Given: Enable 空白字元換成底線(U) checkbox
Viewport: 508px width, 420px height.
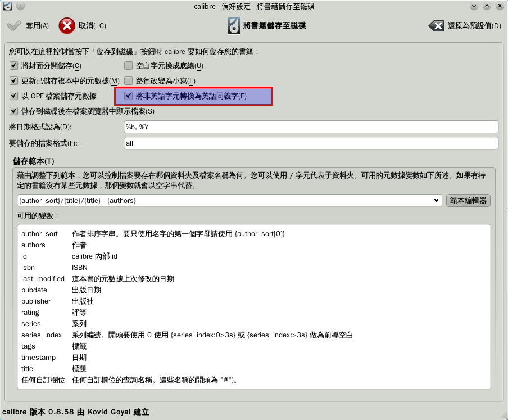Looking at the screenshot, I should pos(129,66).
